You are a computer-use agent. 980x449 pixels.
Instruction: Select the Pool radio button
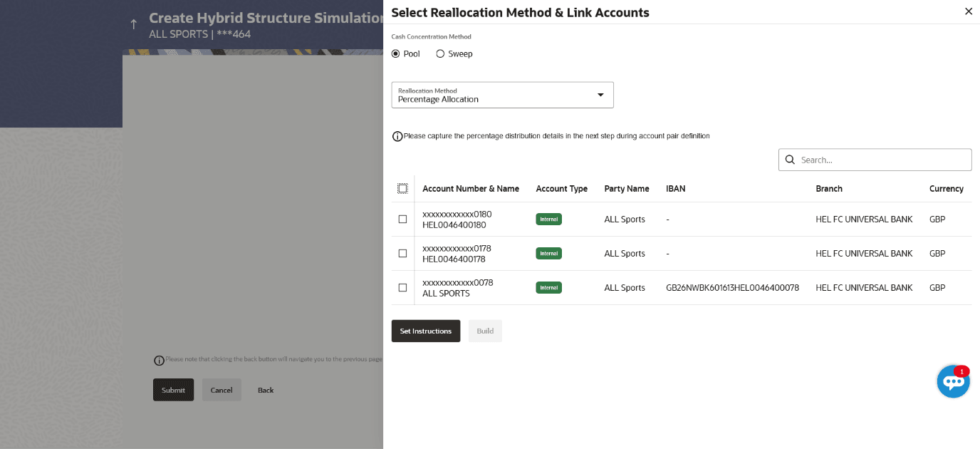pos(396,54)
